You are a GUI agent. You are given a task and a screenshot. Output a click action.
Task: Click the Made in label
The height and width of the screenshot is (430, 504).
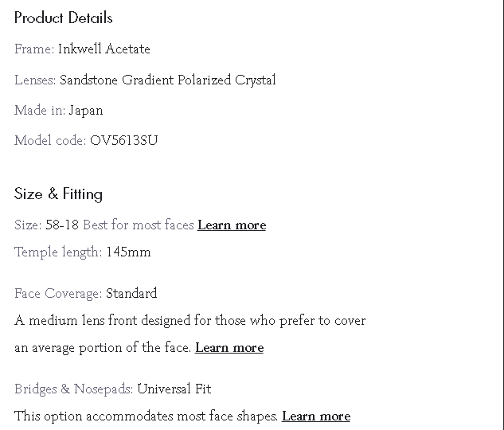click(40, 111)
